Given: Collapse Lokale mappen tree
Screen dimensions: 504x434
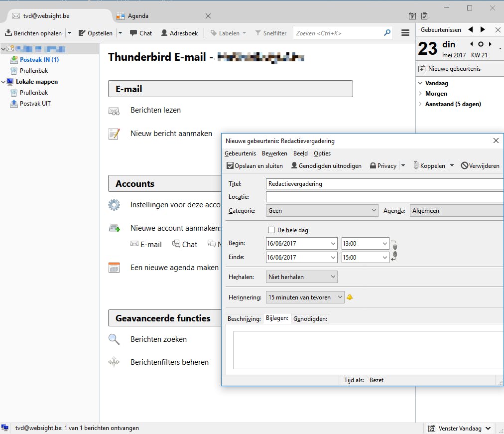Looking at the screenshot, I should [3, 82].
